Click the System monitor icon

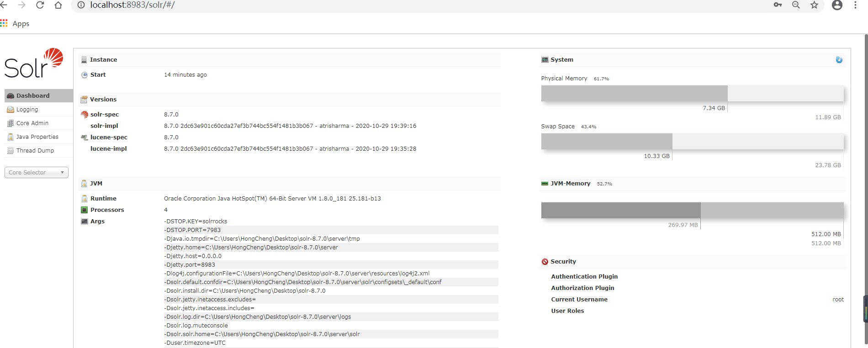click(x=545, y=60)
